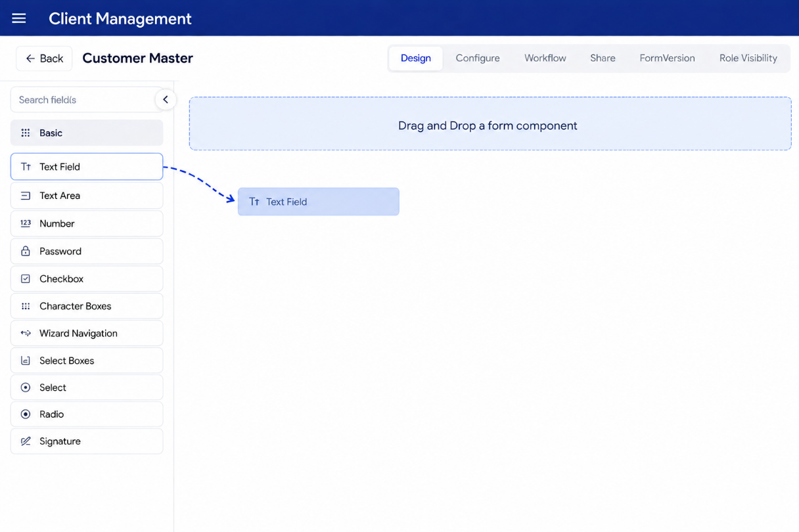Click the Password label
Screen dimensions: 799x532
point(60,251)
